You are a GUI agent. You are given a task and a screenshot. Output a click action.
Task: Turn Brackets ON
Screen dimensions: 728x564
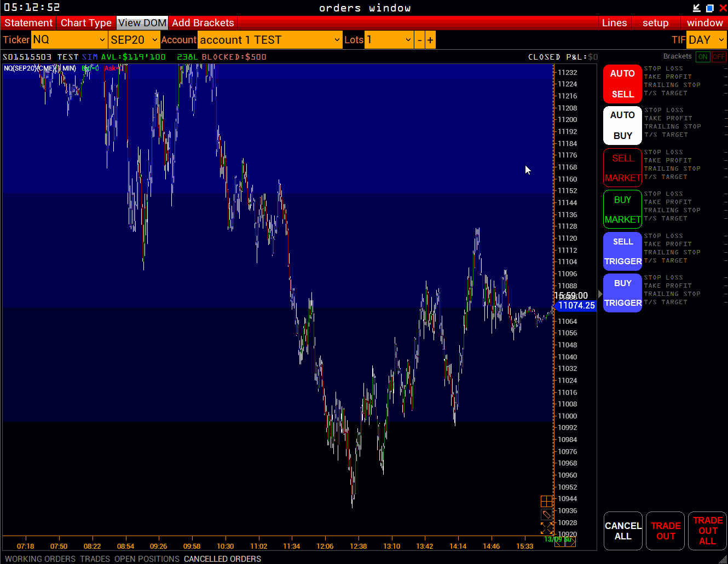tap(703, 56)
